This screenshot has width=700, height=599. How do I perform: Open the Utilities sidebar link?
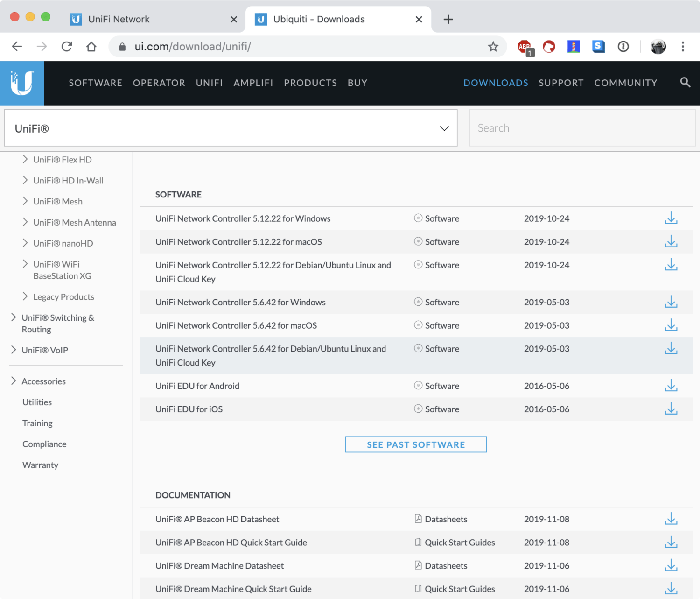(37, 402)
